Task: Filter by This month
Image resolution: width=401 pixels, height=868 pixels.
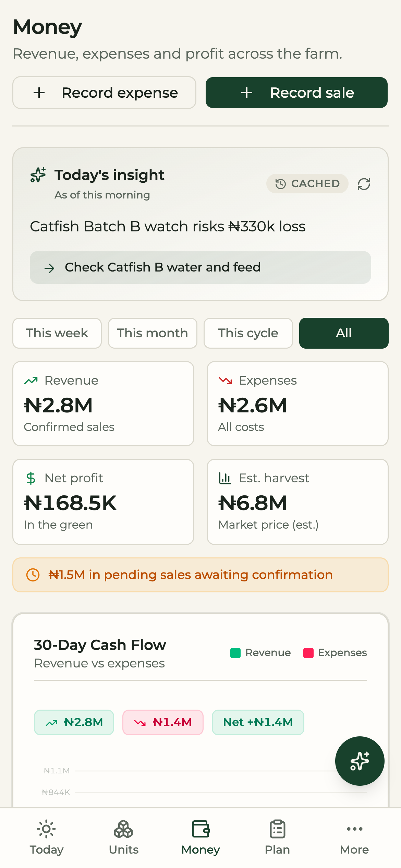Action: 153,333
